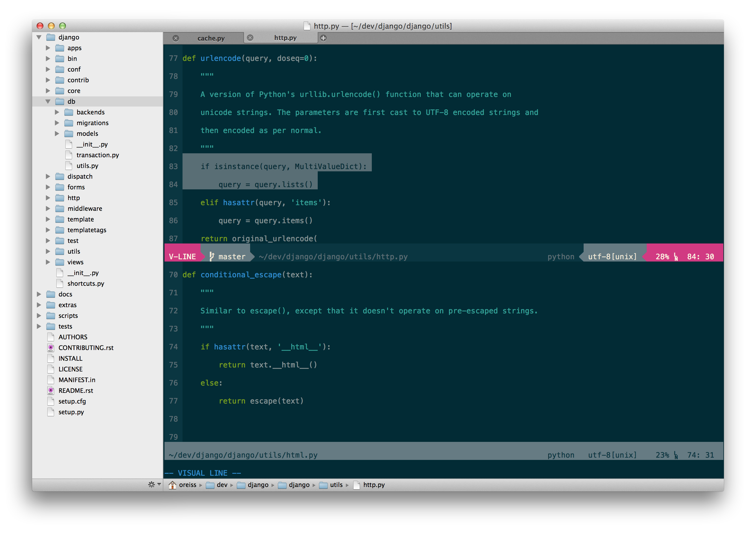The height and width of the screenshot is (536, 756).
Task: Click the second django folder in path bar
Action: [294, 485]
